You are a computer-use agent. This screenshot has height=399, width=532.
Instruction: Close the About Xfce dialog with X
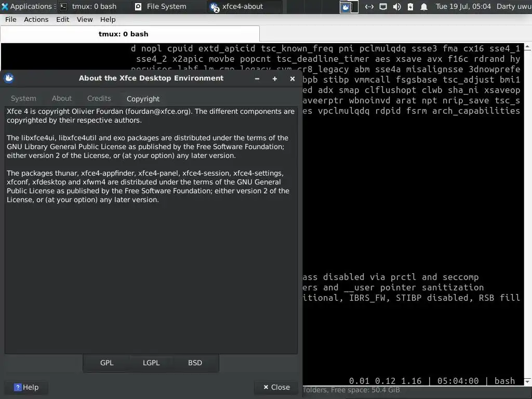coord(292,78)
